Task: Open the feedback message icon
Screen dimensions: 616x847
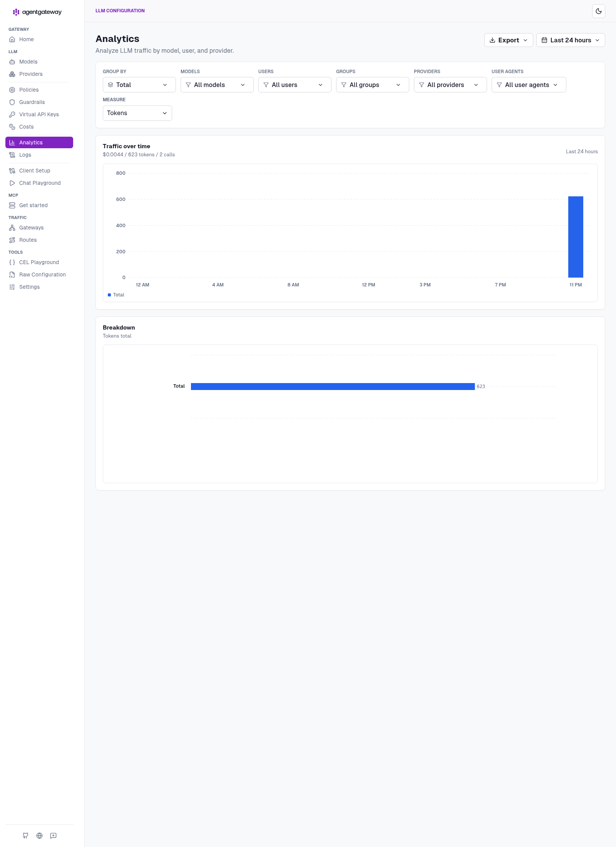Action: pos(54,835)
